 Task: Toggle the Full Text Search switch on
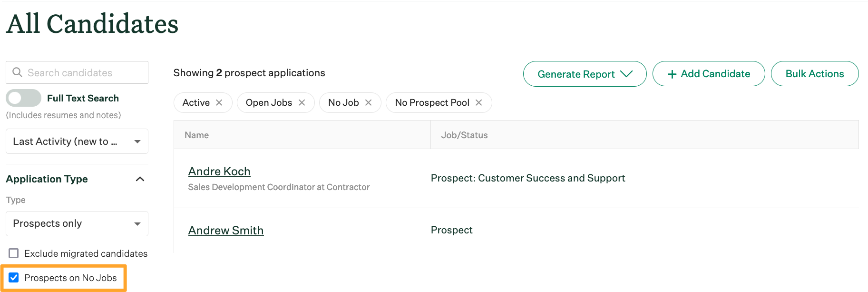[23, 98]
